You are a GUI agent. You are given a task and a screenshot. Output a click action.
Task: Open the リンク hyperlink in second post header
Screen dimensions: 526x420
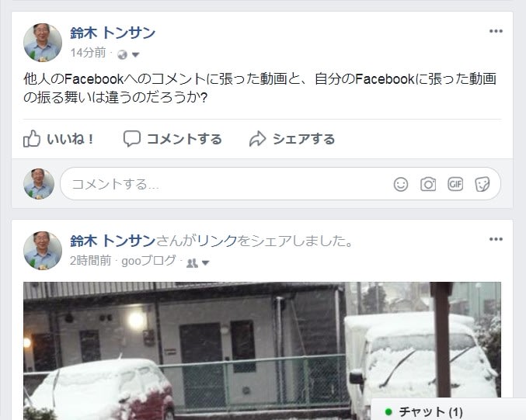tap(218, 241)
